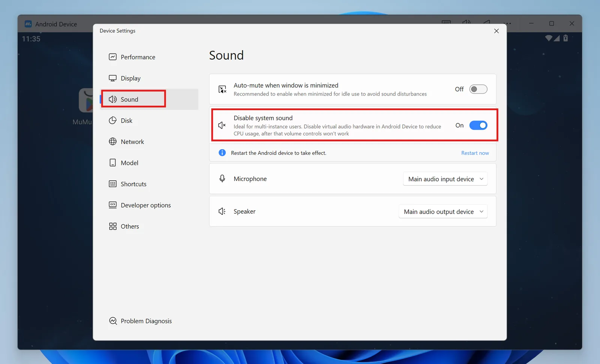
Task: Click the three-dots menu in Android Device title bar
Action: [507, 23]
